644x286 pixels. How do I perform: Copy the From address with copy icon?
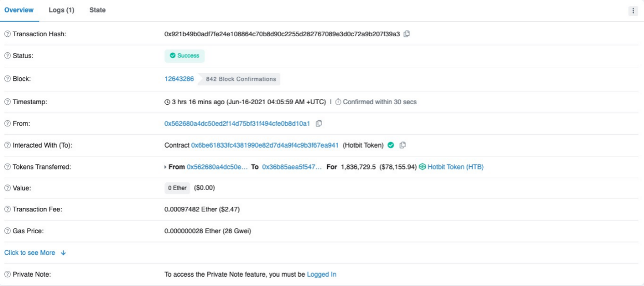click(x=319, y=123)
